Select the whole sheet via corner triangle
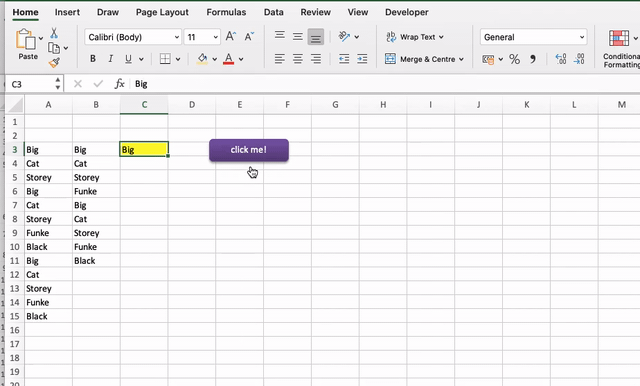The width and height of the screenshot is (640, 386). coord(16,105)
